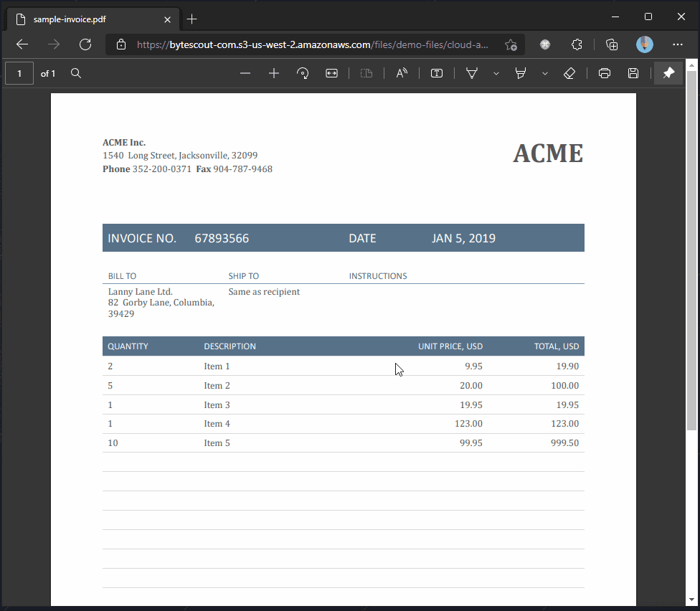Click the fit to width icon
This screenshot has height=611, width=700.
coord(331,73)
